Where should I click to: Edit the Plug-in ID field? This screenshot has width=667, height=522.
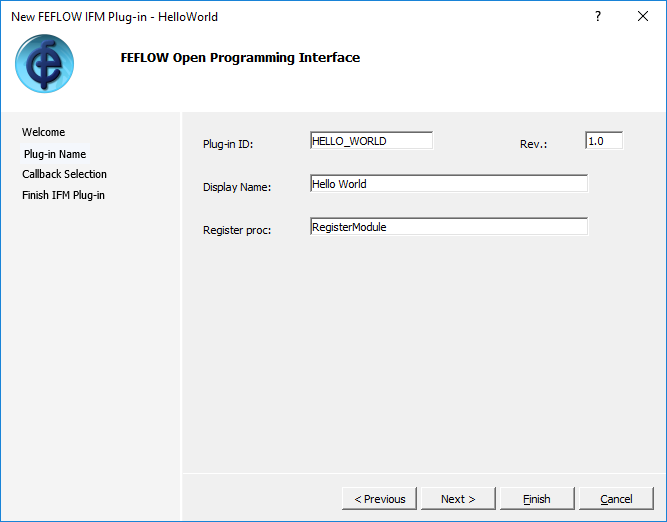coord(371,141)
